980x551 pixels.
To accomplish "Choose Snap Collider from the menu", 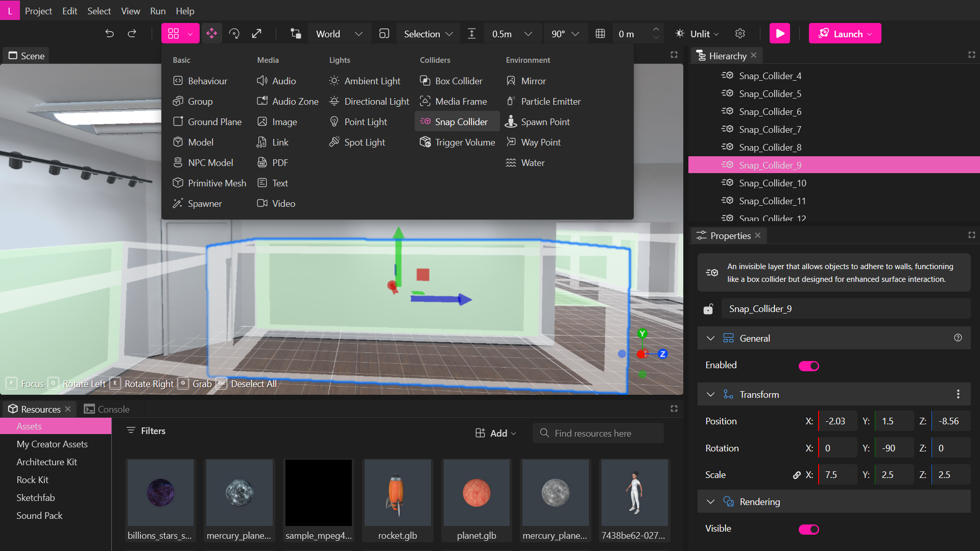I will [457, 122].
